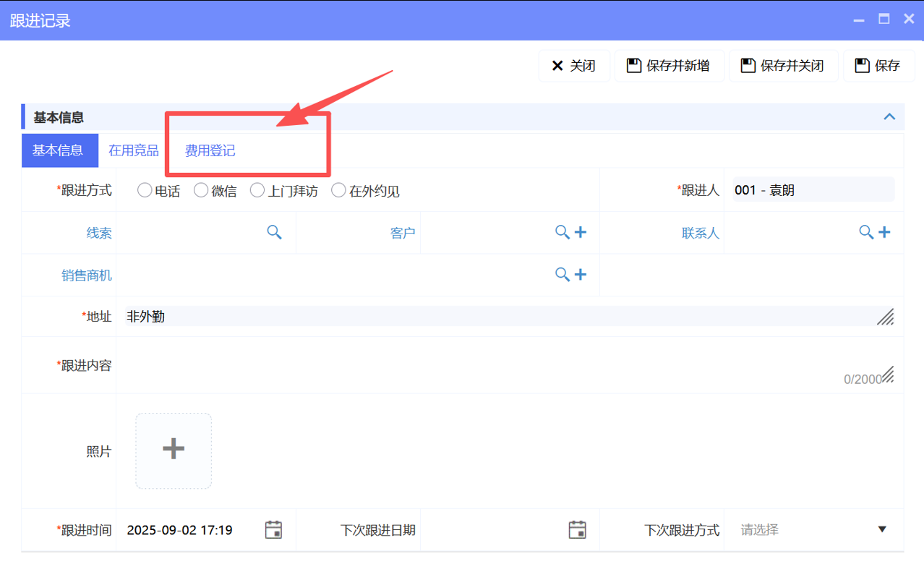Open the 在用竞品 tab
This screenshot has width=924, height=577.
133,150
